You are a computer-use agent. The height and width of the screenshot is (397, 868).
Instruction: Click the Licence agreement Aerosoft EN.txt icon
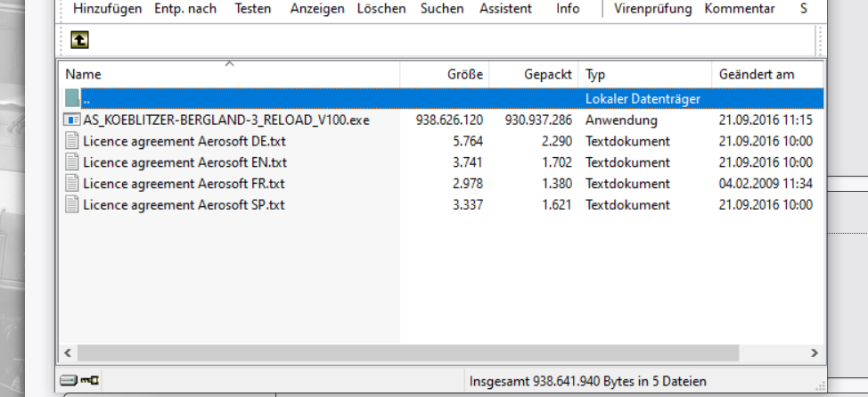[x=72, y=162]
